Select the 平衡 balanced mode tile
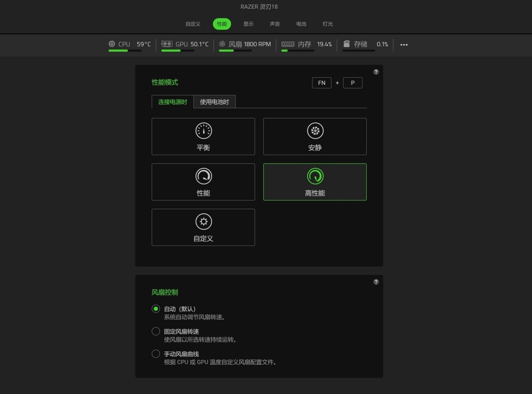Image resolution: width=532 pixels, height=394 pixels. coord(203,137)
